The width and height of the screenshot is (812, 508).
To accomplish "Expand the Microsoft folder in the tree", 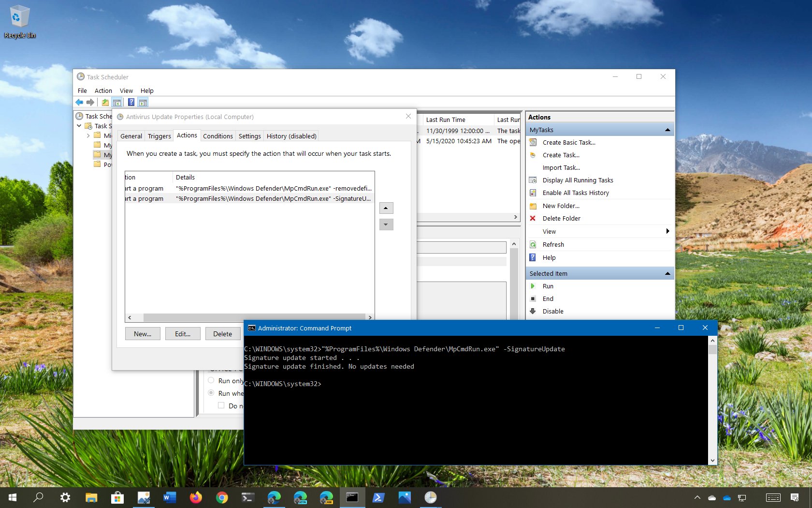I will point(88,136).
